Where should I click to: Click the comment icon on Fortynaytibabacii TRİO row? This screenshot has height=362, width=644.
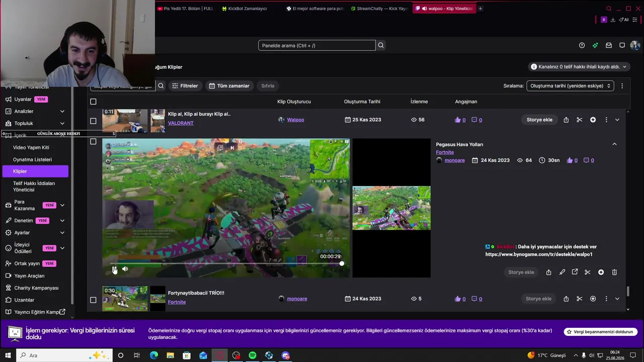click(x=474, y=299)
